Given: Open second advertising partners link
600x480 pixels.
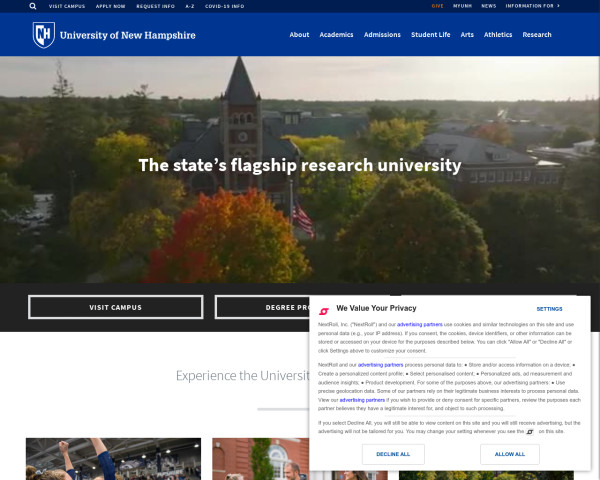Looking at the screenshot, I should pos(380,365).
